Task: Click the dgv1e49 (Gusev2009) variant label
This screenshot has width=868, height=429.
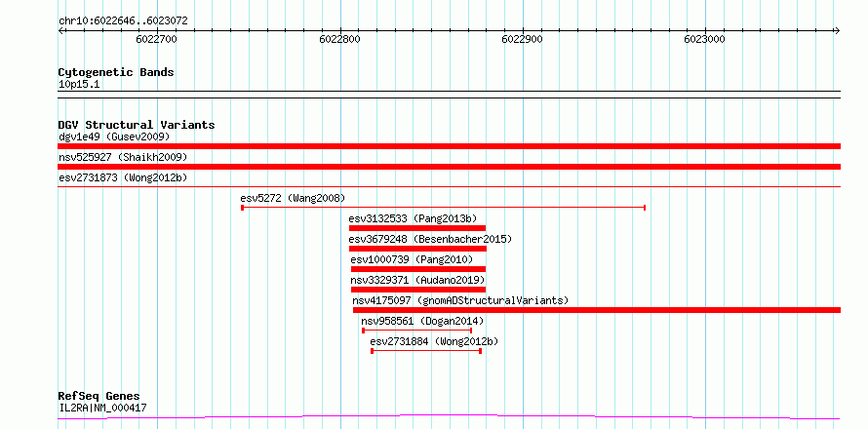Action: [x=114, y=136]
